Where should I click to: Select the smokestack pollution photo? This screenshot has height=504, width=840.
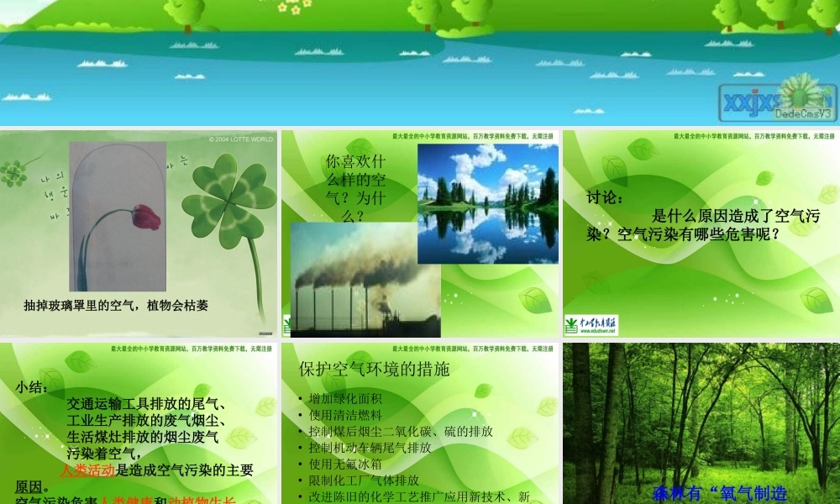[363, 277]
